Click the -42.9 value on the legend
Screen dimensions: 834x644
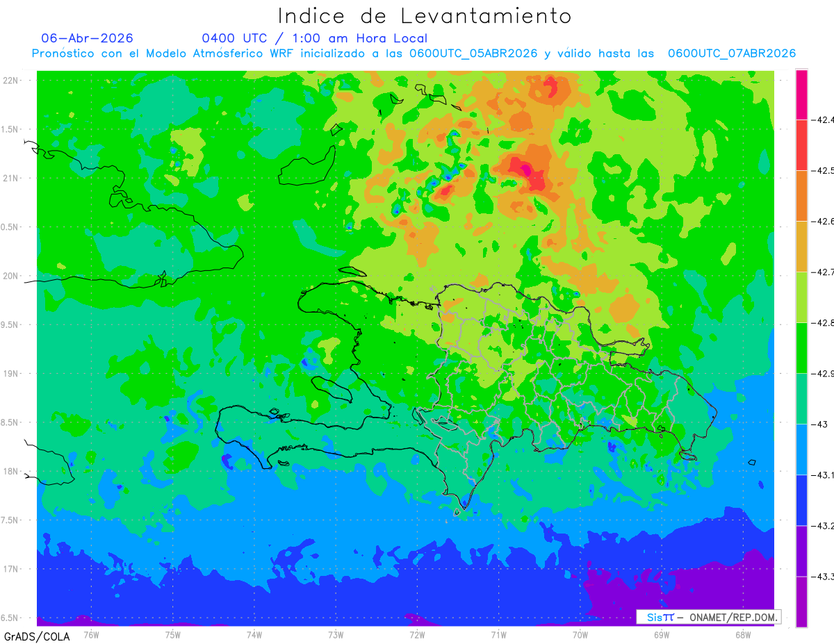(824, 374)
